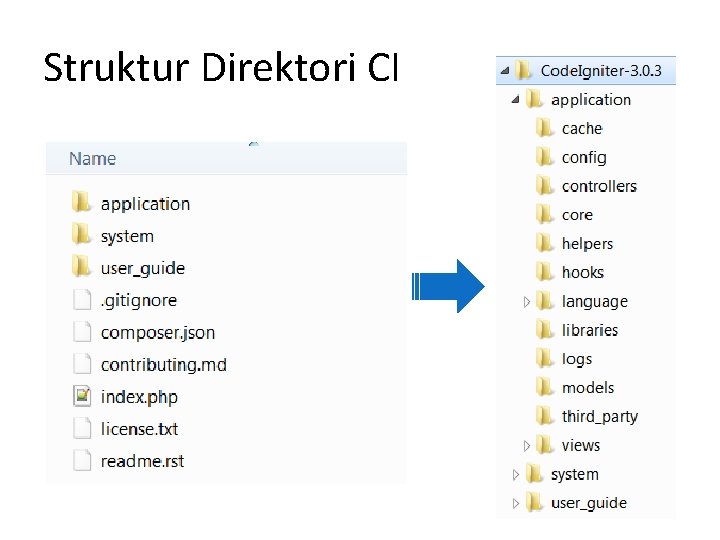720x540 pixels.
Task: Sort by the Name column header
Action: 226,158
